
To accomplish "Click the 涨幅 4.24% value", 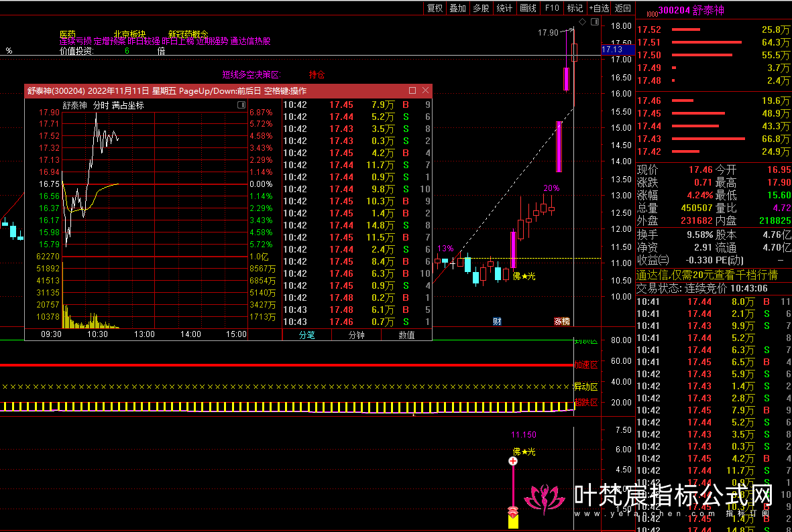I will point(699,195).
